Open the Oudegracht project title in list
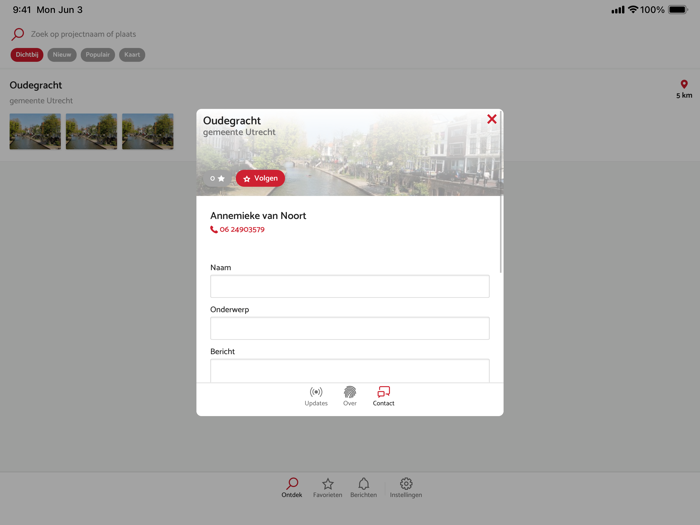Screen dimensions: 700x525 pyautogui.click(x=36, y=85)
